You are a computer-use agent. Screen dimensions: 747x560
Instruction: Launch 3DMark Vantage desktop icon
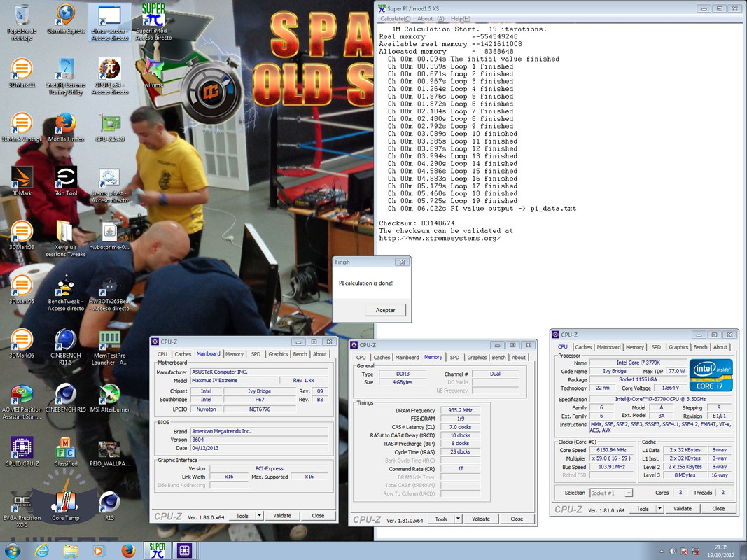[22, 127]
